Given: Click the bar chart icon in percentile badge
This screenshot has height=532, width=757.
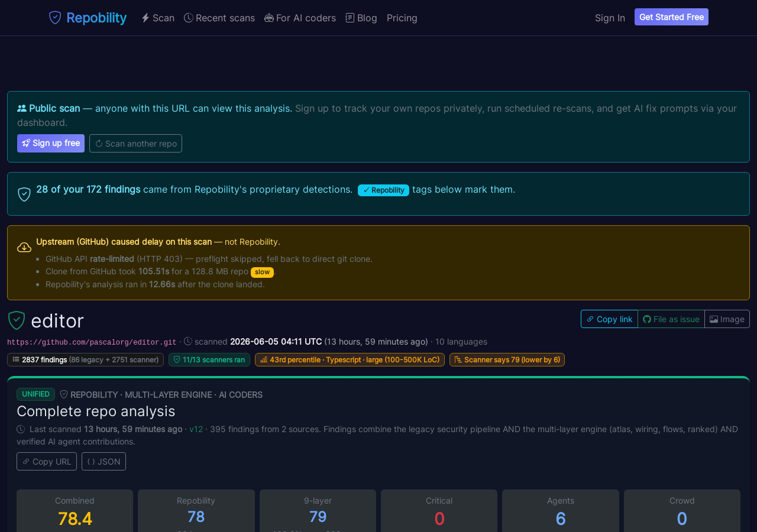Looking at the screenshot, I should point(264,359).
